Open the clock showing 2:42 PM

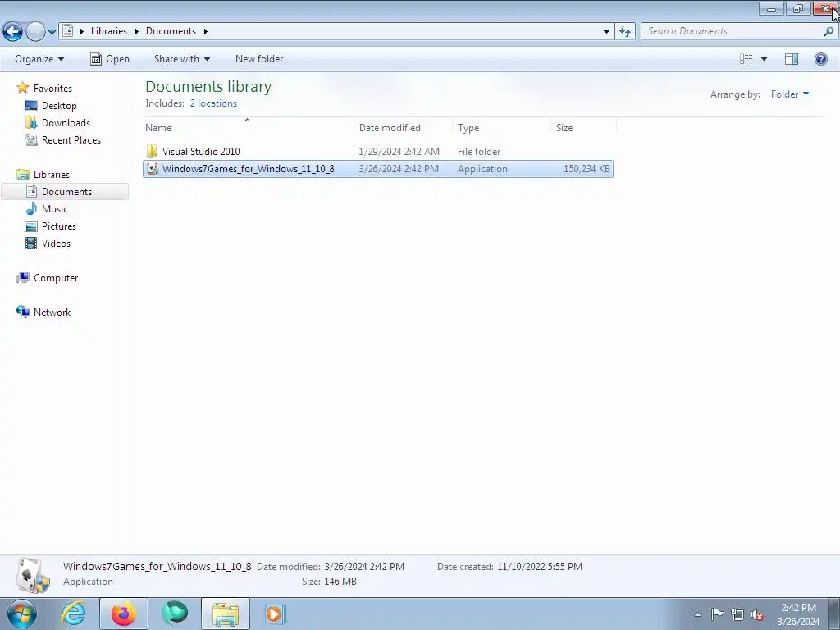pyautogui.click(x=798, y=614)
